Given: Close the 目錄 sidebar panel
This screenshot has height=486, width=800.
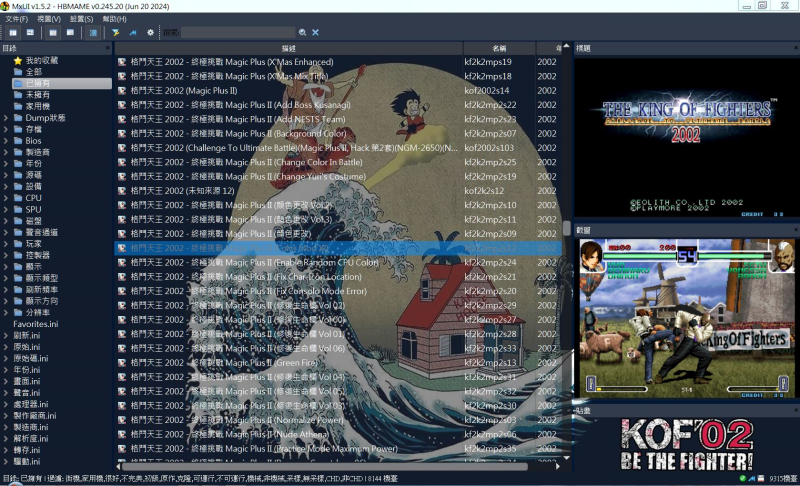Looking at the screenshot, I should [x=106, y=47].
